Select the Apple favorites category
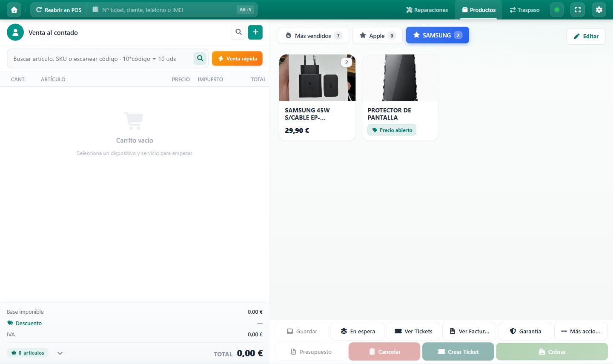Image resolution: width=613 pixels, height=364 pixels. 377,36
